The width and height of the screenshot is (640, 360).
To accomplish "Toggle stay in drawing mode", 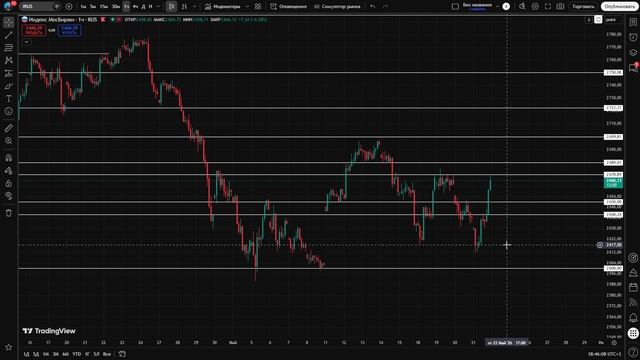I will coord(9,171).
